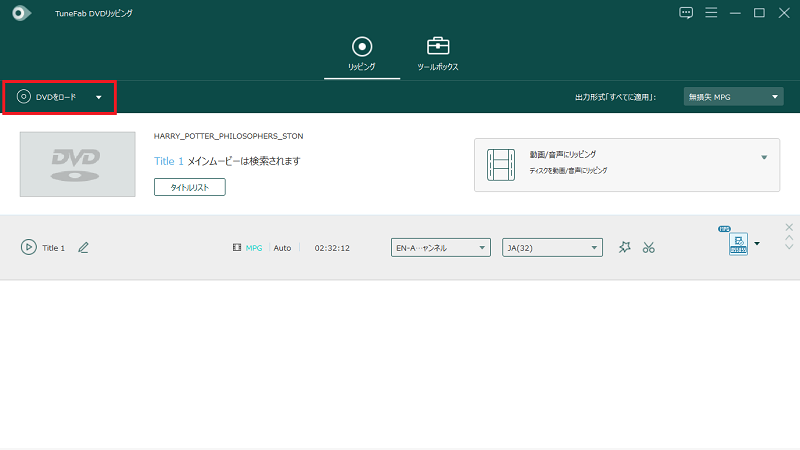Click the DVD load disc icon
800x450 pixels.
[23, 96]
